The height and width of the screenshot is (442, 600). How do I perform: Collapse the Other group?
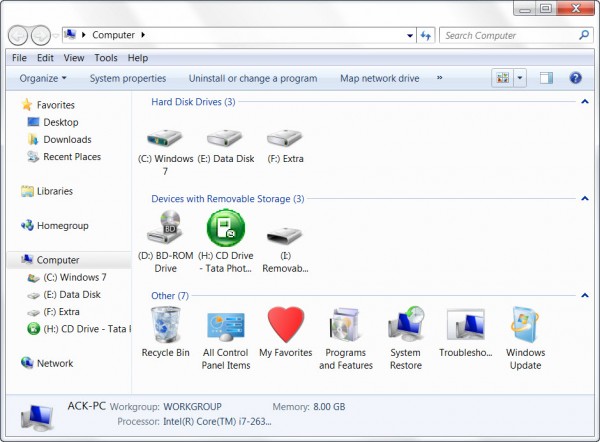click(x=584, y=295)
